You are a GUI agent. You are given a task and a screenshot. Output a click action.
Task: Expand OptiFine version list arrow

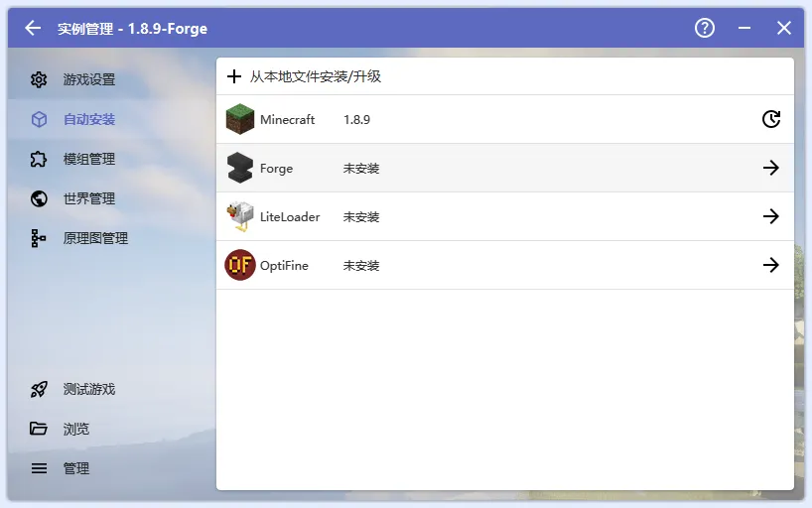770,265
